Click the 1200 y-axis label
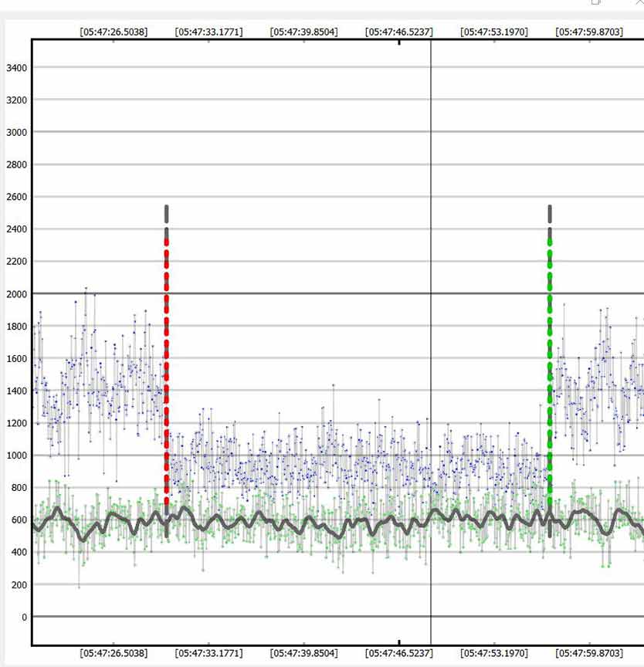 pyautogui.click(x=16, y=423)
